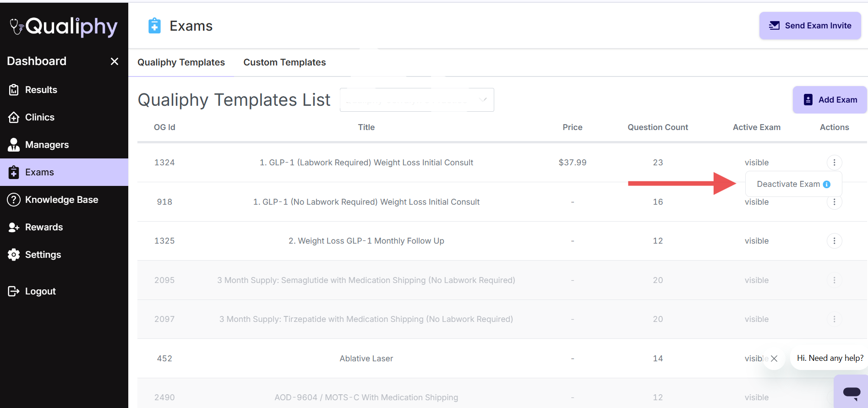Click the 'visible' status for exam 2095
The width and height of the screenshot is (868, 408).
[757, 280]
